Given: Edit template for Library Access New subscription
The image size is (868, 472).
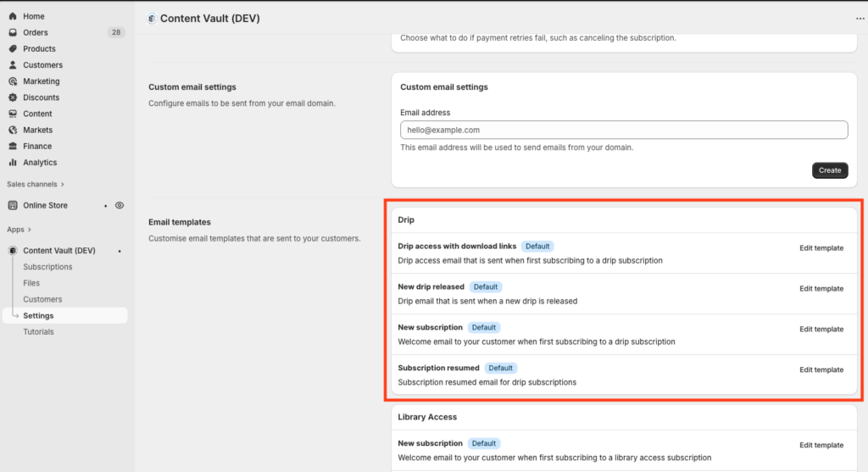Looking at the screenshot, I should pos(821,445).
